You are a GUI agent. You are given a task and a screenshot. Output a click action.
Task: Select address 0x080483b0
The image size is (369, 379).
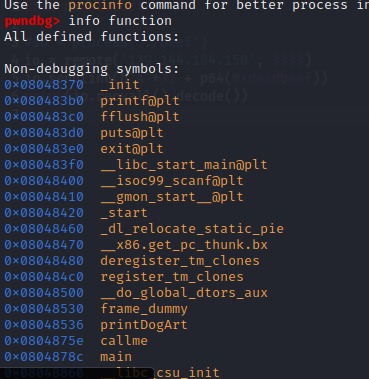tap(44, 101)
